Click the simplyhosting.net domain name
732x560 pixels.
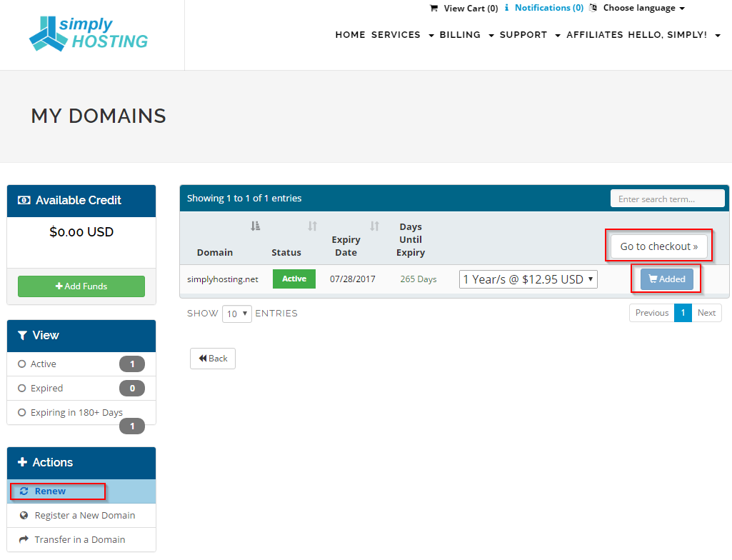click(223, 279)
